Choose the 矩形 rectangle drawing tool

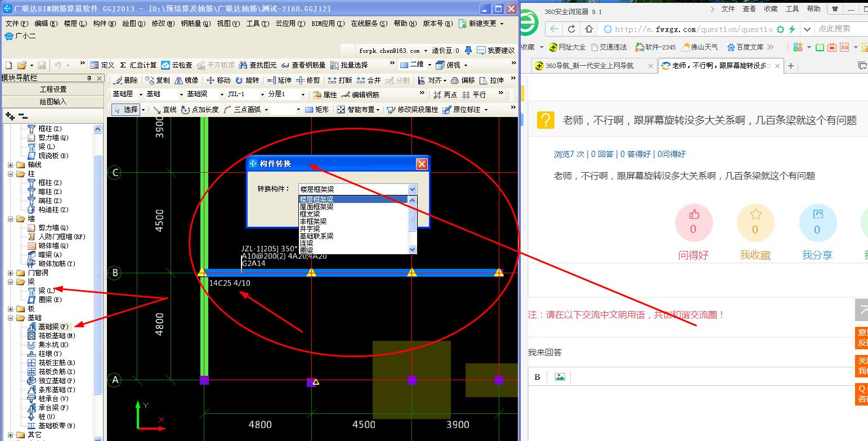click(x=317, y=110)
